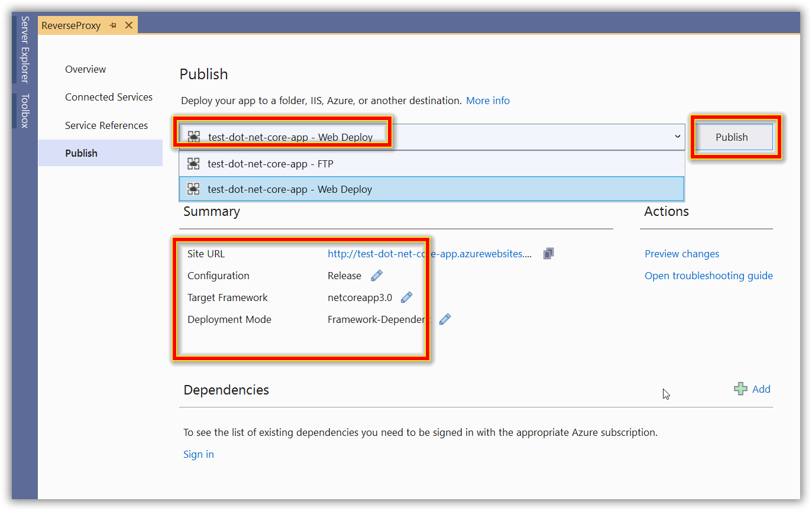
Task: Click the Framework-Dependent value text
Action: coord(380,319)
